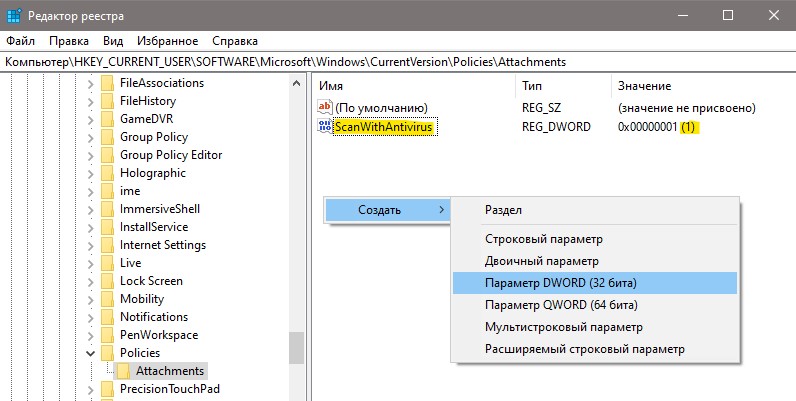The image size is (796, 401).
Task: Click the Group Policy Editor folder icon
Action: click(x=108, y=155)
